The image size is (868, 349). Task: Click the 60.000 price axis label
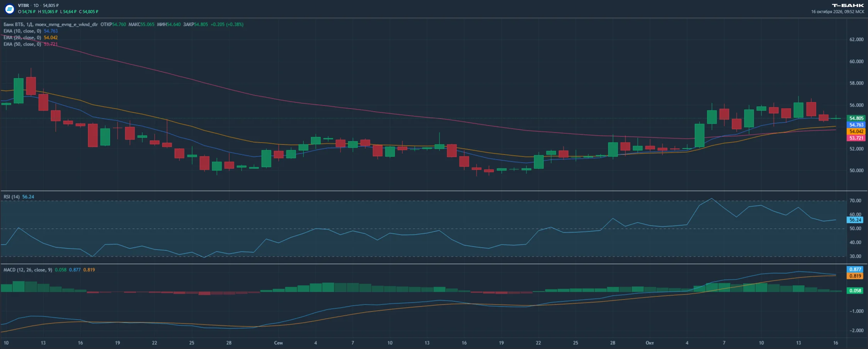tap(856, 61)
